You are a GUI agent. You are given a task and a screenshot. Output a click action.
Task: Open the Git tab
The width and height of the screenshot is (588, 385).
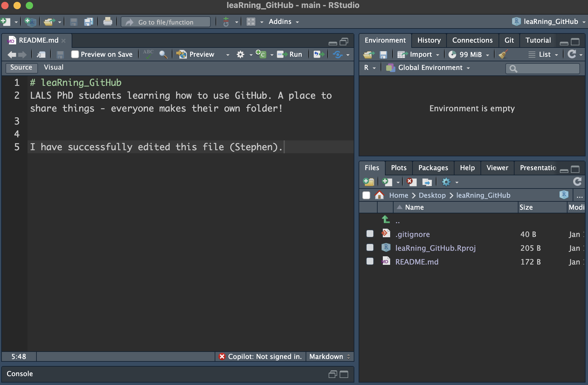point(509,40)
